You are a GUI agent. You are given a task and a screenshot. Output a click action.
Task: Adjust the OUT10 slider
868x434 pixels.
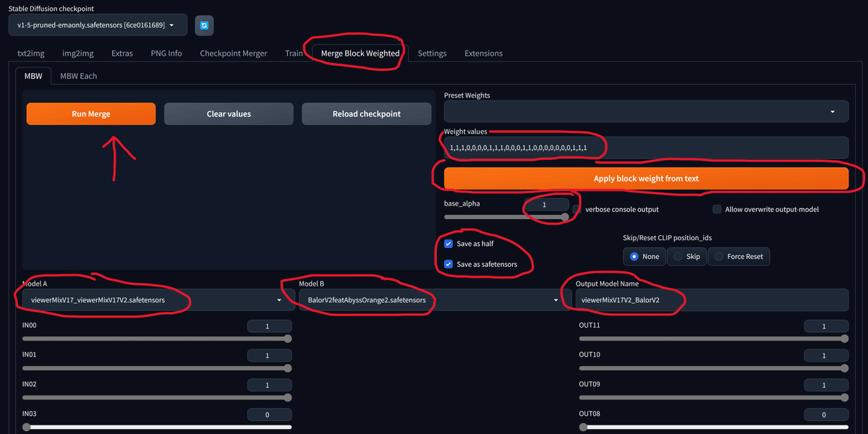coord(714,367)
